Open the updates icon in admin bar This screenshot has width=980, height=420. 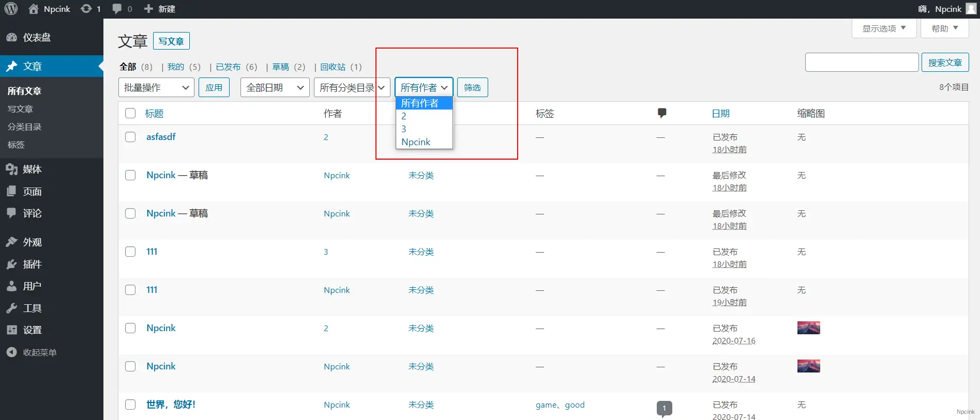pyautogui.click(x=86, y=9)
